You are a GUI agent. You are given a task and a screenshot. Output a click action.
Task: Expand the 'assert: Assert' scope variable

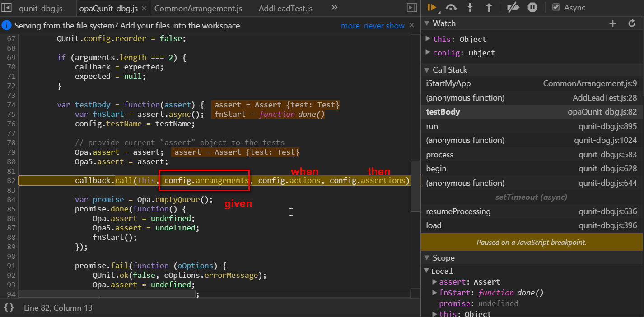(x=434, y=282)
